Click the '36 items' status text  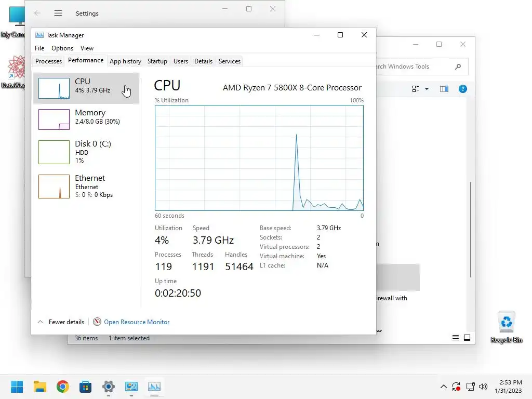coord(86,338)
